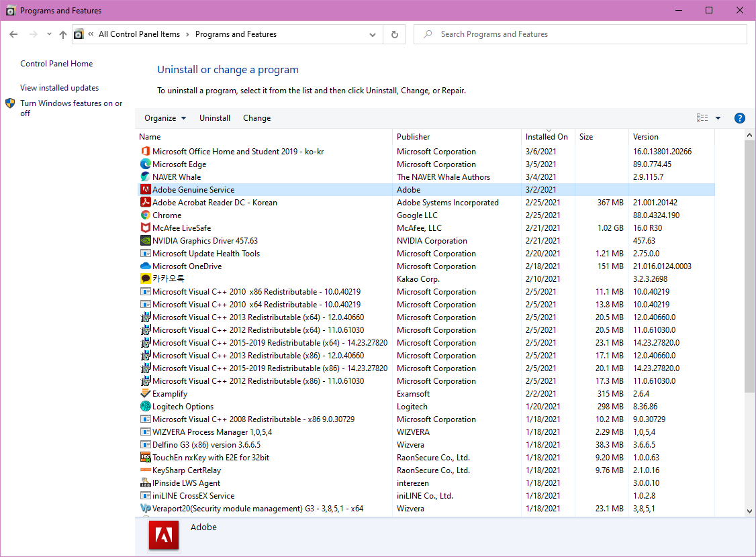Image resolution: width=756 pixels, height=557 pixels.
Task: Sort by the Version column header
Action: (x=671, y=137)
